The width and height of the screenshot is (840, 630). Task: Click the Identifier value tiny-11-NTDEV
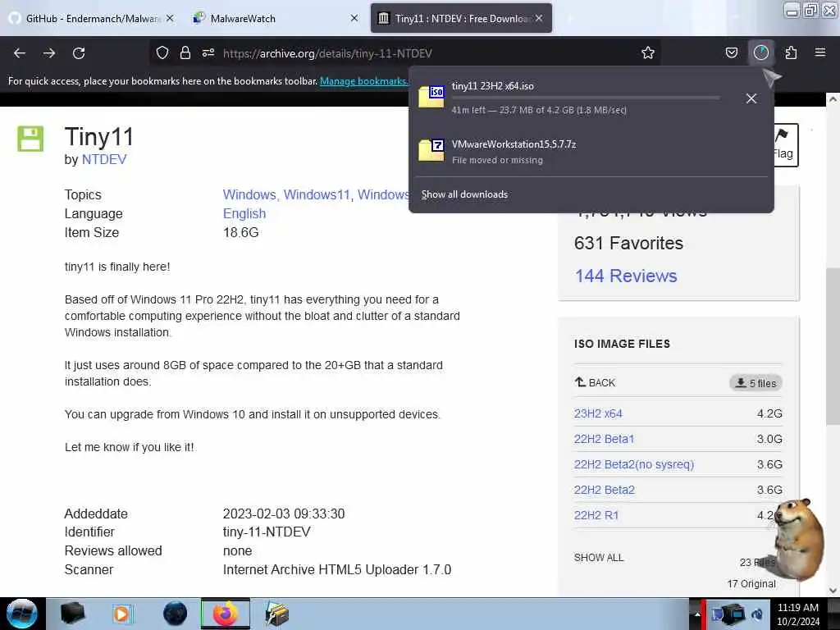tap(267, 532)
